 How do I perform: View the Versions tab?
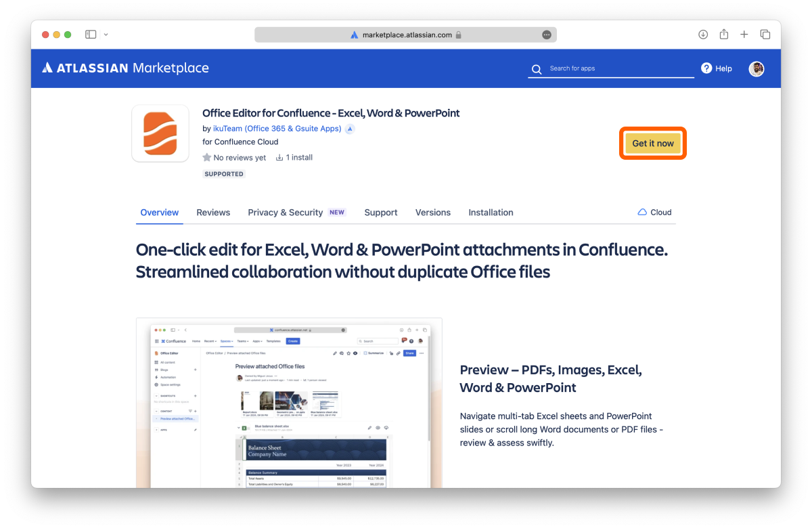[x=433, y=213]
